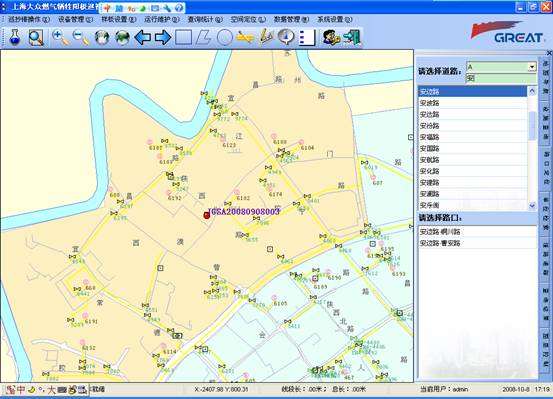Click map label 6174

tap(275, 194)
